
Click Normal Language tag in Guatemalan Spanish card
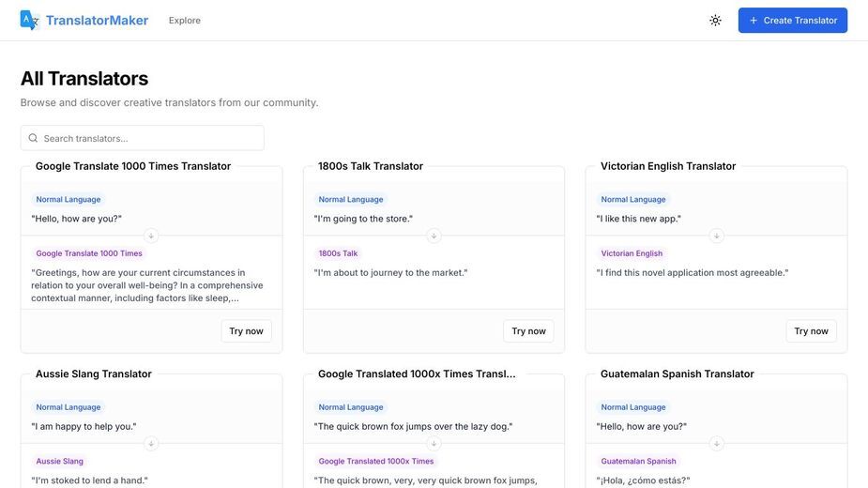point(633,407)
